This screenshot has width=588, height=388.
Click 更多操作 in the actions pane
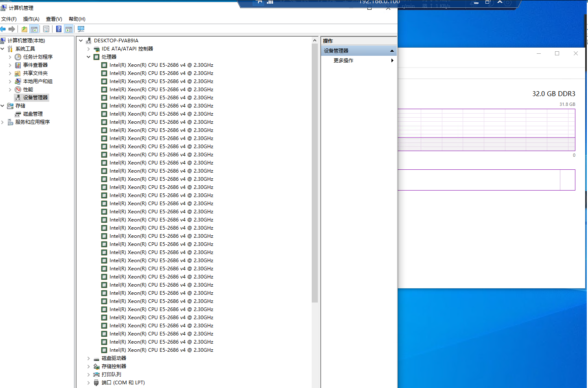click(343, 60)
